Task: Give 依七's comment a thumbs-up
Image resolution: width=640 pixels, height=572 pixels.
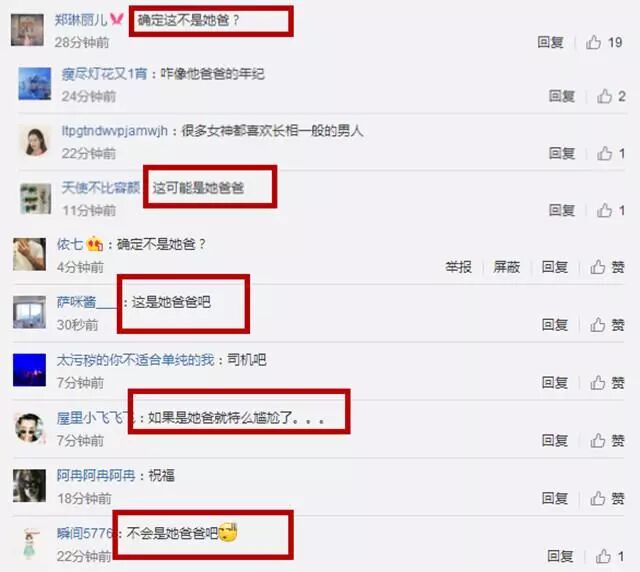Action: [607, 267]
